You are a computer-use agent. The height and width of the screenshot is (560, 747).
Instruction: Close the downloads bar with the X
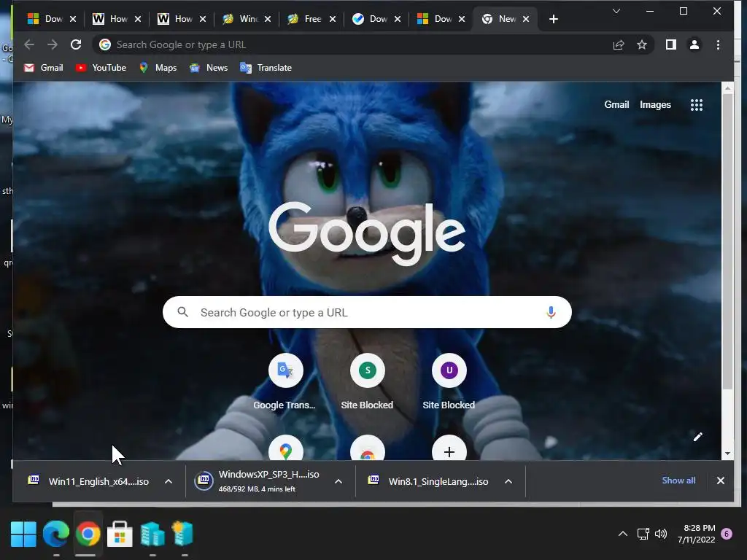(720, 481)
